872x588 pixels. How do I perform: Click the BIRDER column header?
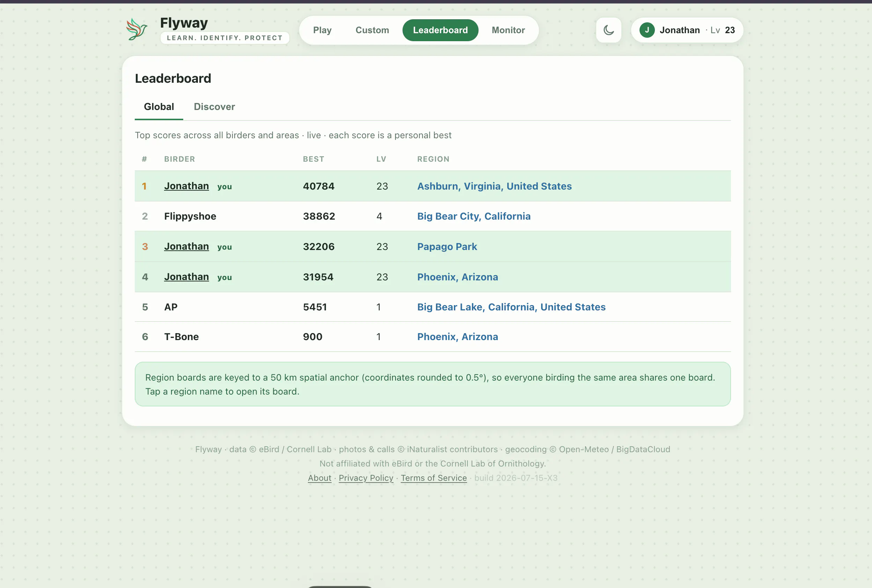point(179,159)
